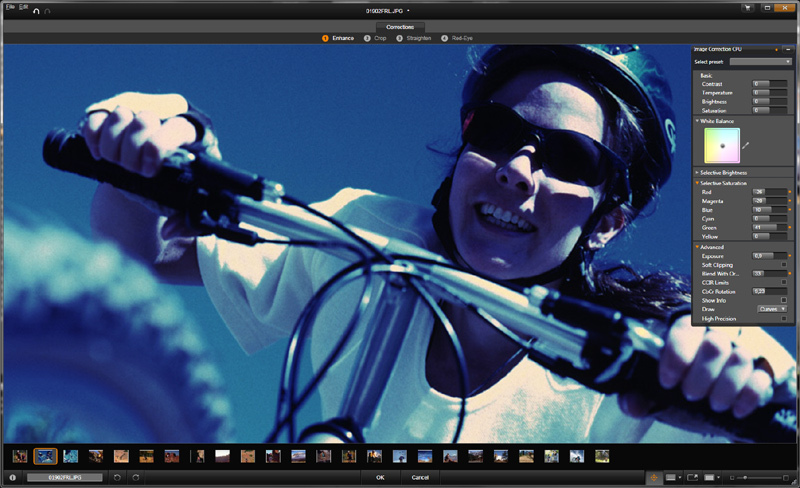Viewport: 800px width, 488px height.
Task: Open the Draw Curves dropdown
Action: [x=772, y=309]
